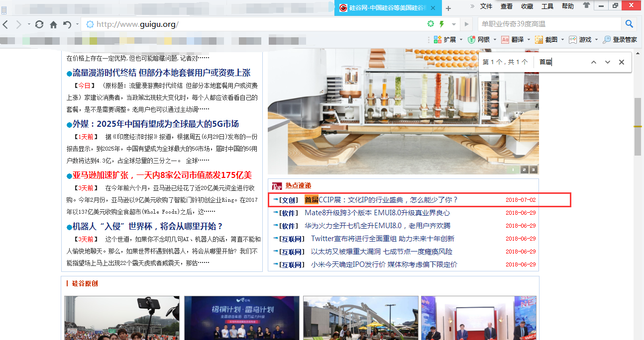This screenshot has height=340, width=644.
Task: Open the 截图 screenshot tool
Action: click(x=546, y=39)
